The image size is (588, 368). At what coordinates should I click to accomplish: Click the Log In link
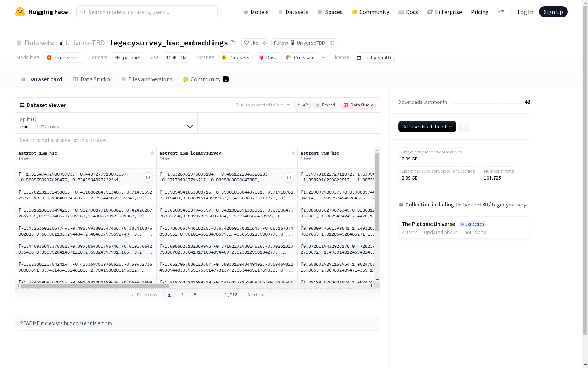tap(525, 12)
